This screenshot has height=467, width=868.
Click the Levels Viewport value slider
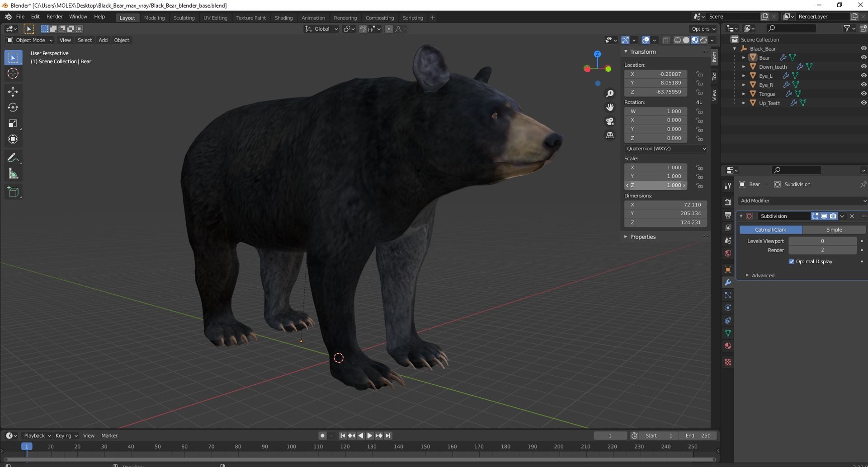click(822, 241)
